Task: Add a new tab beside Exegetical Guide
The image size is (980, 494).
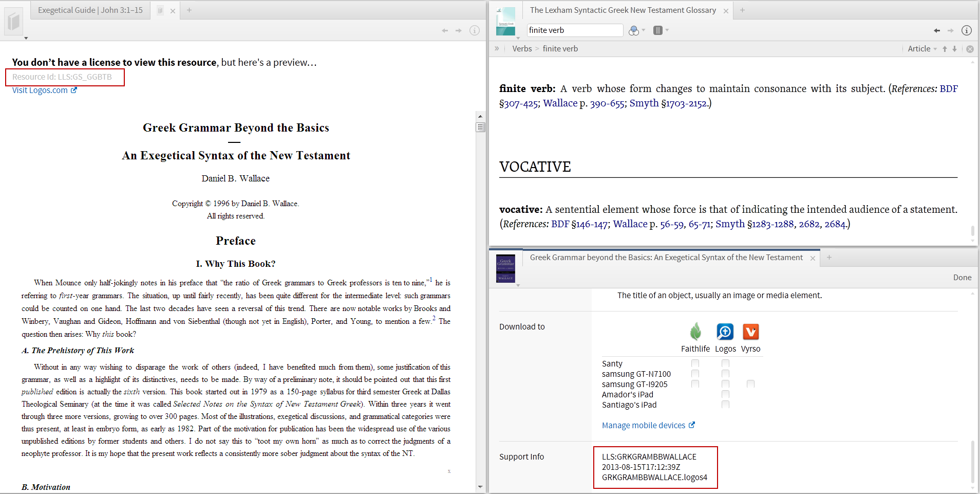Action: pos(190,10)
